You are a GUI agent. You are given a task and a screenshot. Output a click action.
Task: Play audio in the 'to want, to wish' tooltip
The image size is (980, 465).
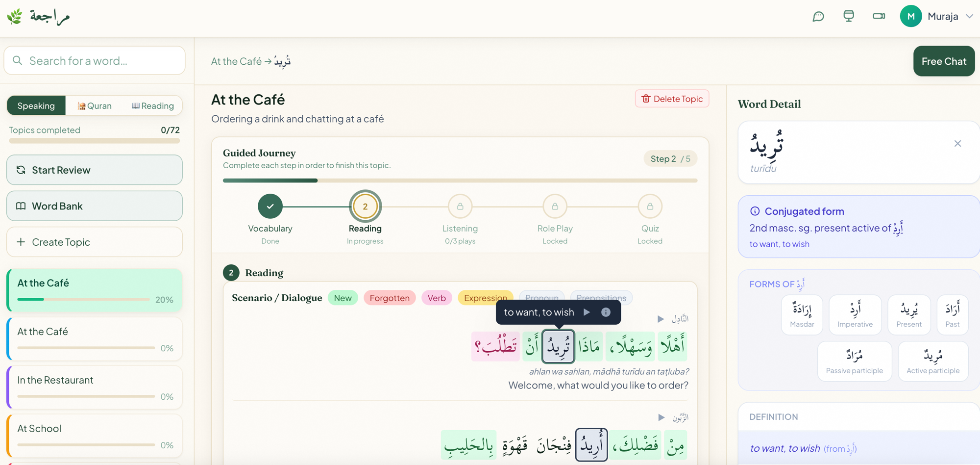click(x=587, y=312)
